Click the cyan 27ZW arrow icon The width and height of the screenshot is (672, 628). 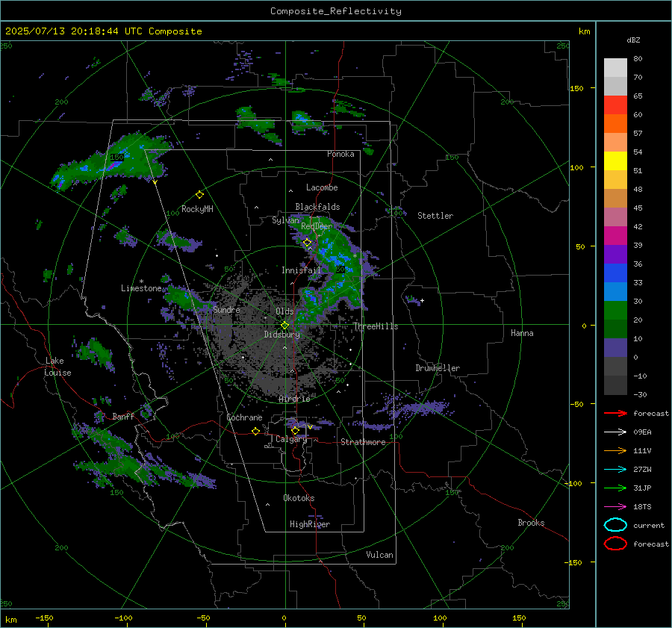(x=615, y=470)
